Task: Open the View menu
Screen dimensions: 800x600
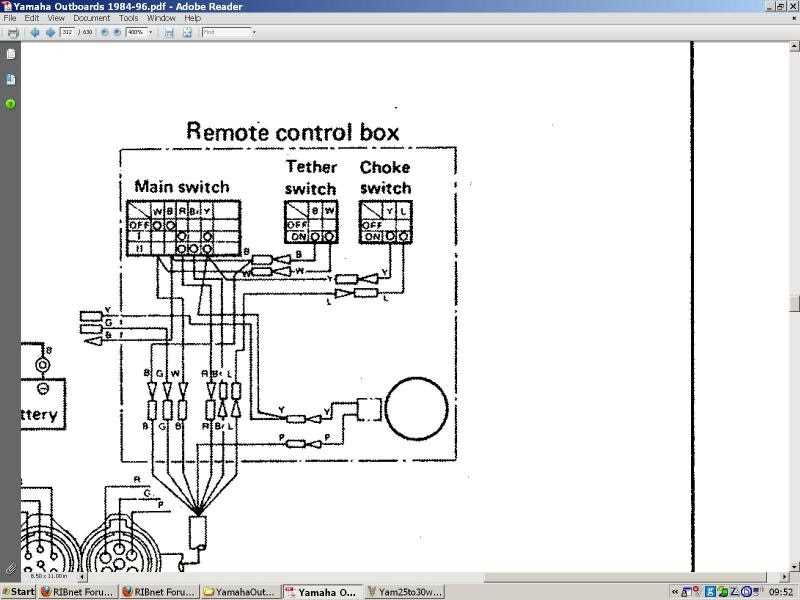Action: tap(55, 17)
